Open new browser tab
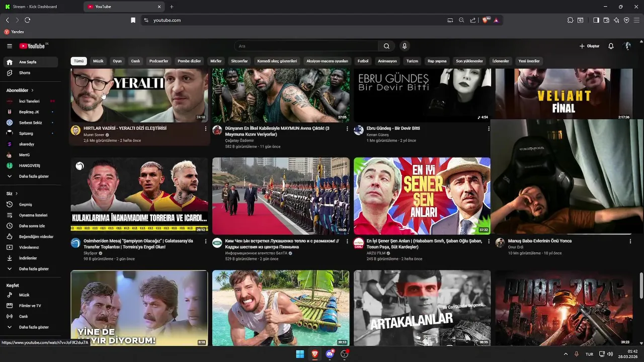644x362 pixels. pyautogui.click(x=172, y=7)
